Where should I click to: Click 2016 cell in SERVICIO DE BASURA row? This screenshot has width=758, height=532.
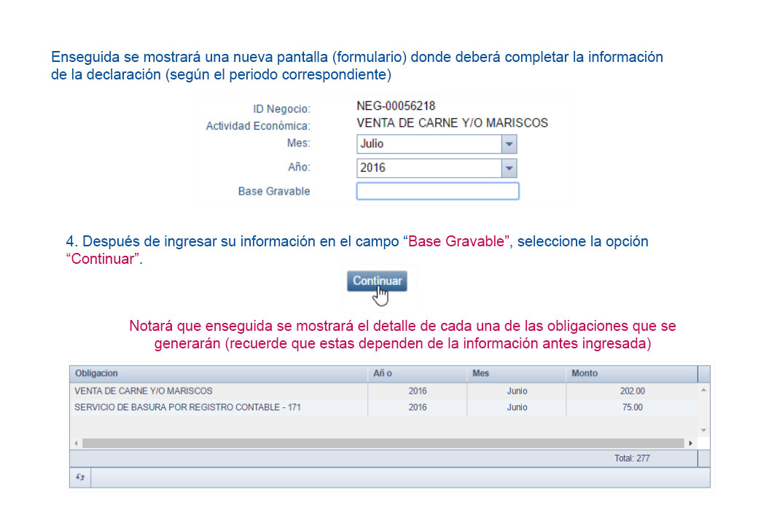pos(417,407)
